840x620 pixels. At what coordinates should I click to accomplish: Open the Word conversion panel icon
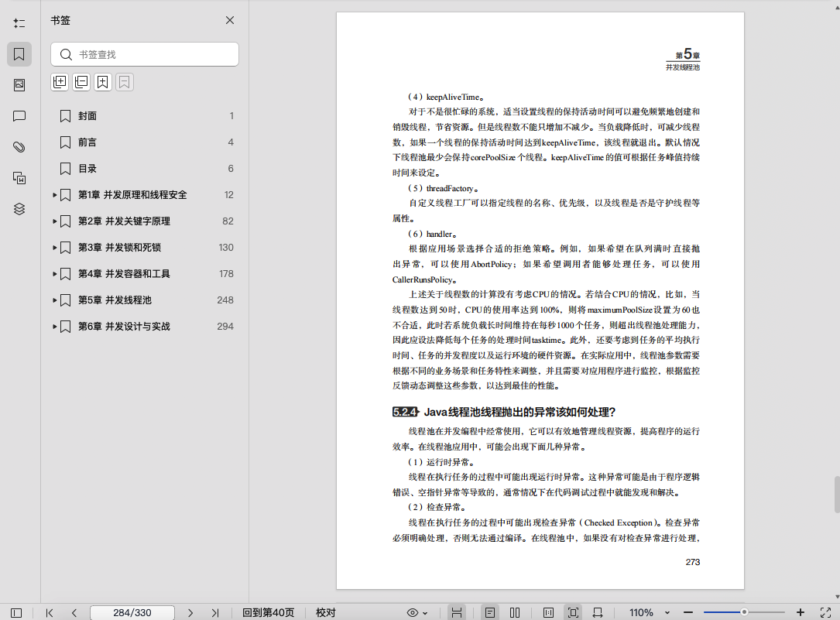coord(19,178)
